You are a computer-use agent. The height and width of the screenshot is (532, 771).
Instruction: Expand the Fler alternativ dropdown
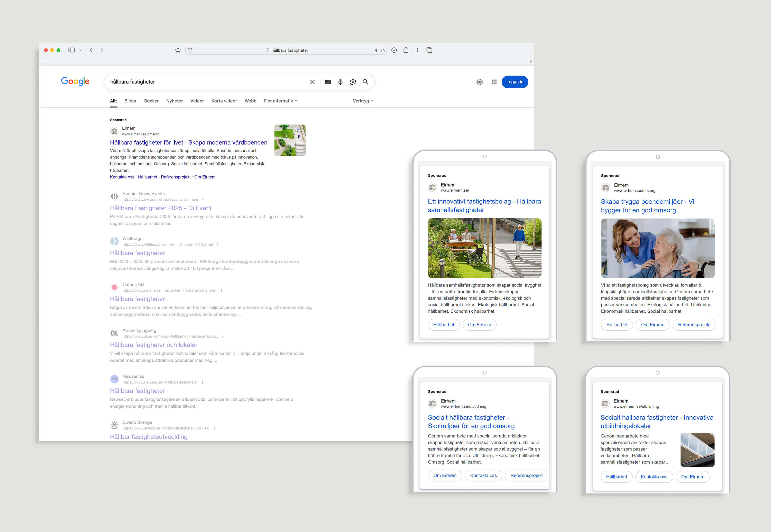tap(280, 101)
